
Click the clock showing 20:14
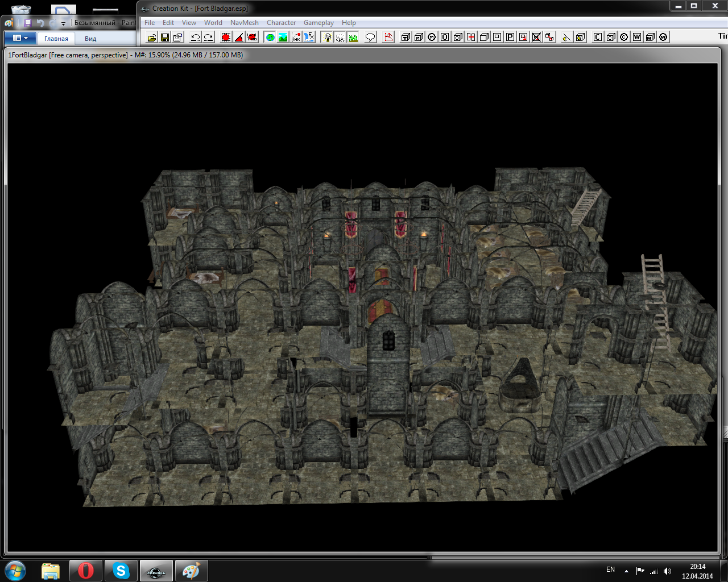point(698,571)
